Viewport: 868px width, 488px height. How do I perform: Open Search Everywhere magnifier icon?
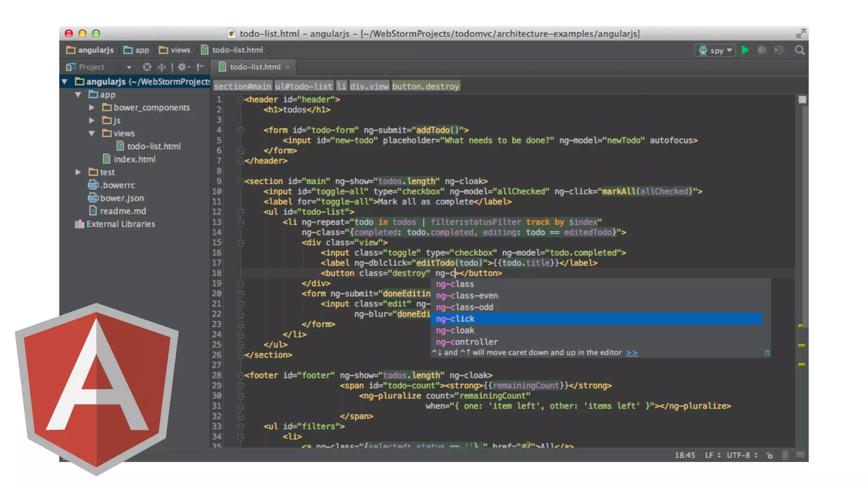pyautogui.click(x=800, y=50)
